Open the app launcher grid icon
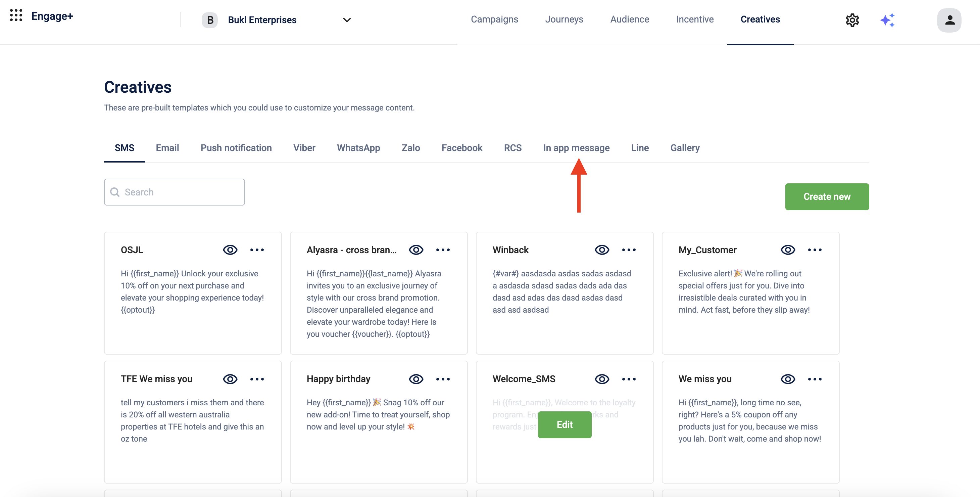980x497 pixels. (x=16, y=15)
